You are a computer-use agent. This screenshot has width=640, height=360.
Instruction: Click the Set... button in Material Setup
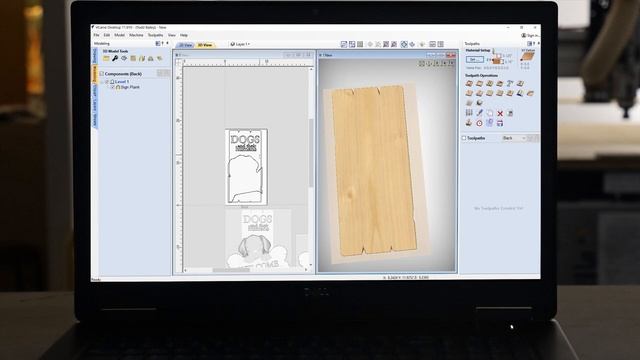click(x=474, y=60)
